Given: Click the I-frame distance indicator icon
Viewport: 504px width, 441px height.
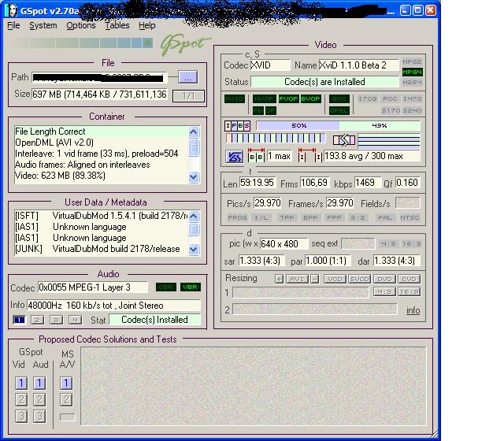Looking at the screenshot, I should click(x=309, y=155).
